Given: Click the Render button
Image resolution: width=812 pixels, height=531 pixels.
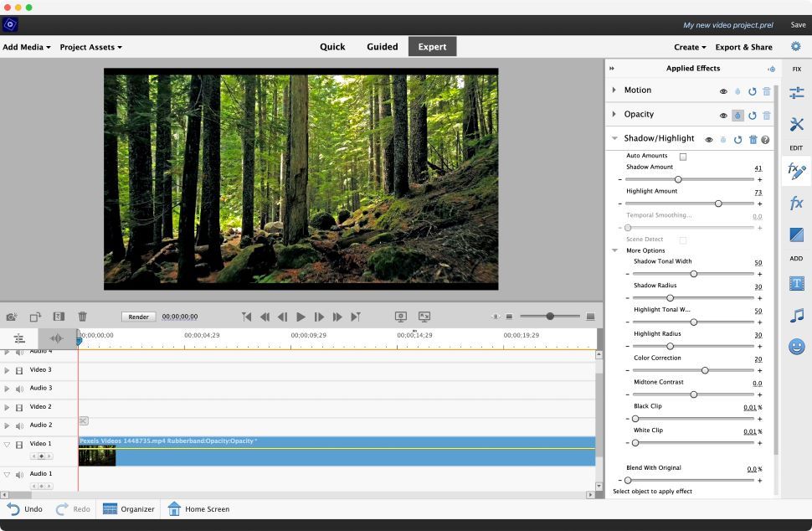Looking at the screenshot, I should [137, 317].
